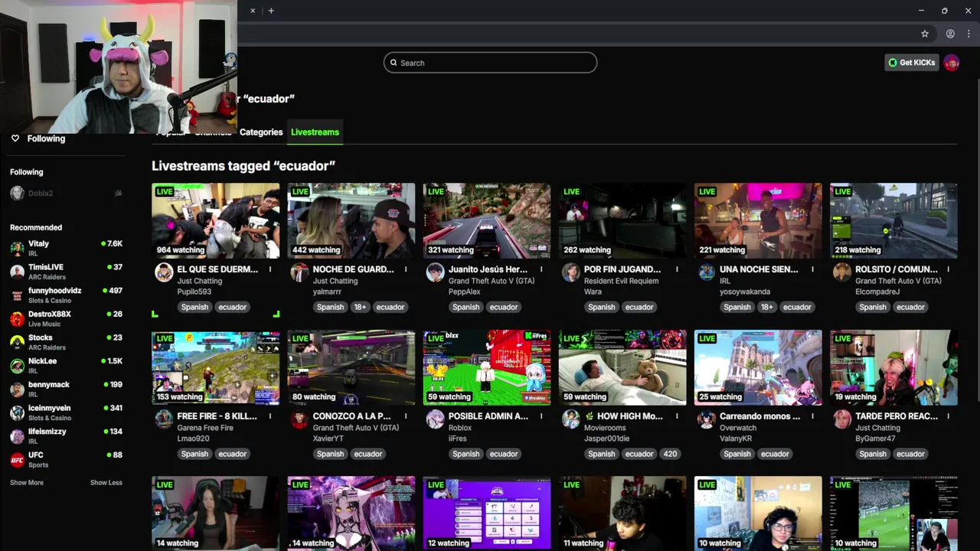Open the browser profile icon

tap(950, 34)
